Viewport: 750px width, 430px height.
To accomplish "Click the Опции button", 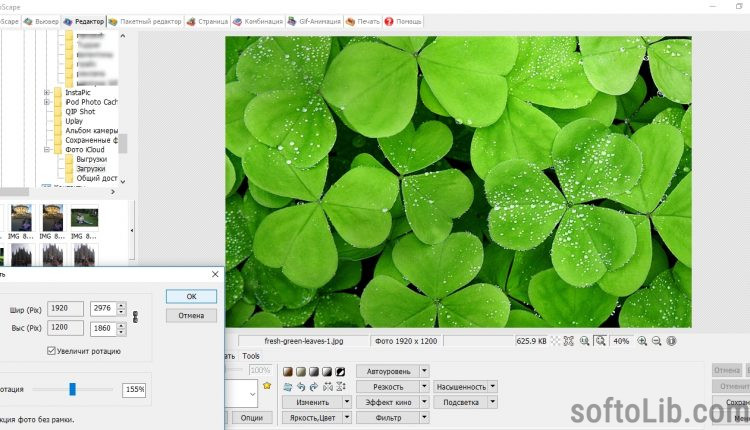I will point(252,418).
